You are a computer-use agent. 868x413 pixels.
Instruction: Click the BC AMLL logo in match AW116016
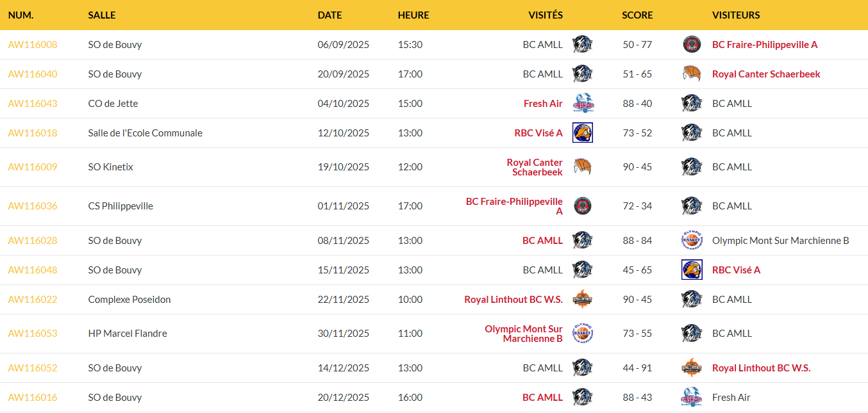click(x=583, y=398)
